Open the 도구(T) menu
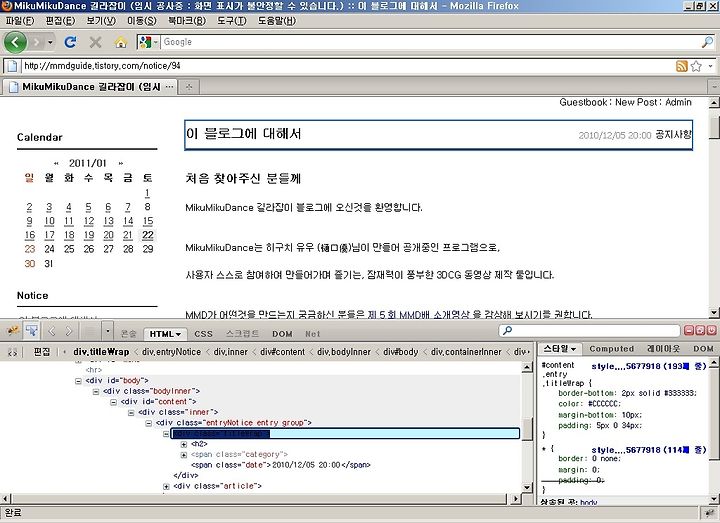 (x=232, y=21)
